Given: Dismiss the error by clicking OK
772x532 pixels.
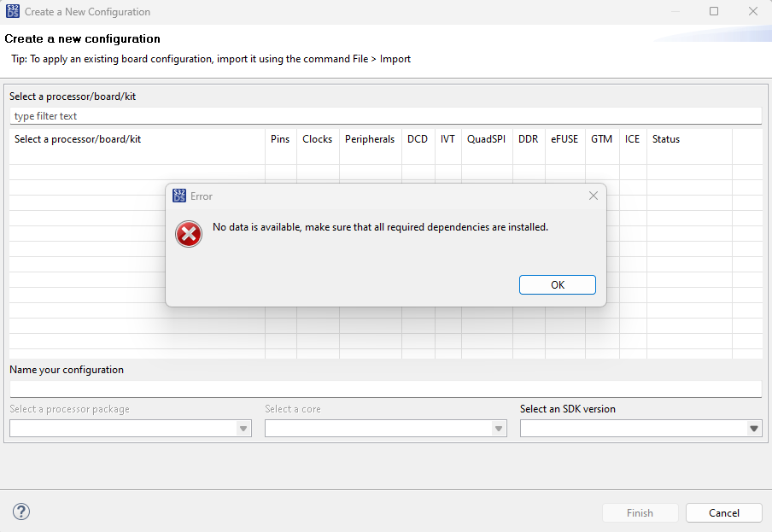Looking at the screenshot, I should (x=557, y=284).
